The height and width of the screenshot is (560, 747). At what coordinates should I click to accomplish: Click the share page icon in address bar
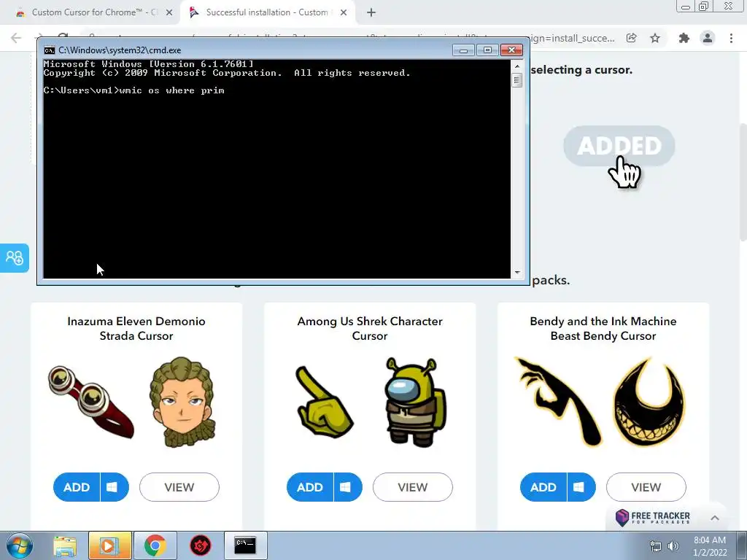[x=631, y=38]
